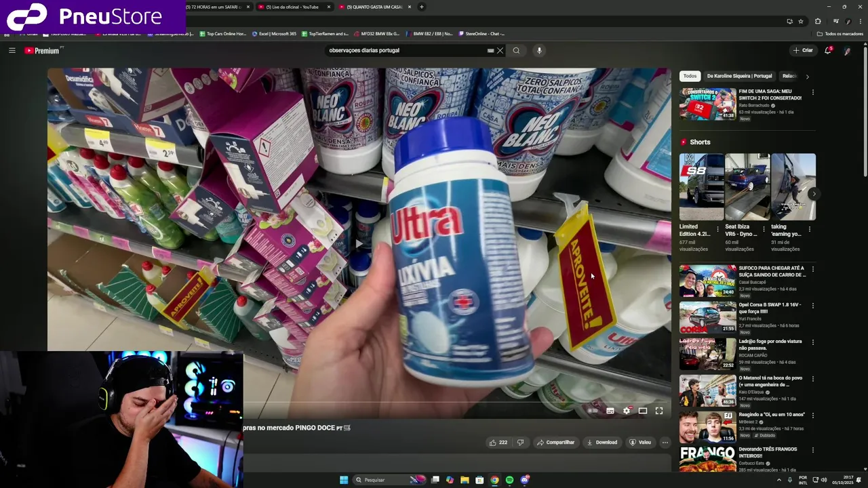868x488 pixels.
Task: Switch to theater mode
Action: 643,411
